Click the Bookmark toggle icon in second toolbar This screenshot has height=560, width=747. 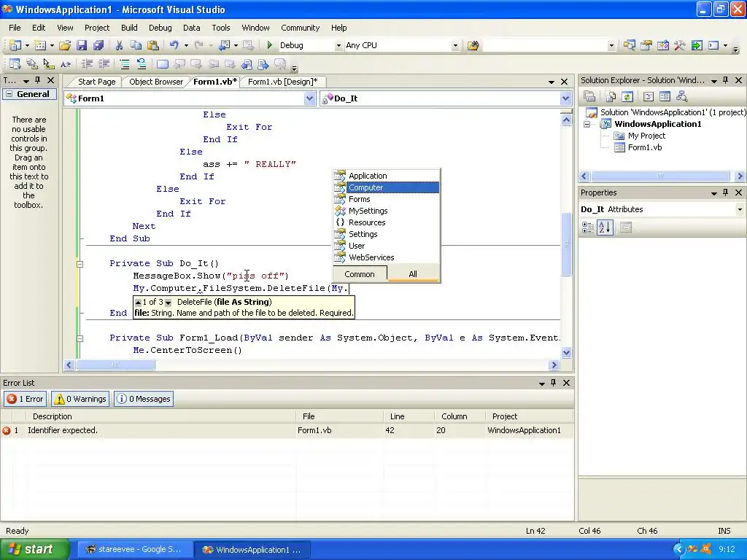click(x=163, y=64)
